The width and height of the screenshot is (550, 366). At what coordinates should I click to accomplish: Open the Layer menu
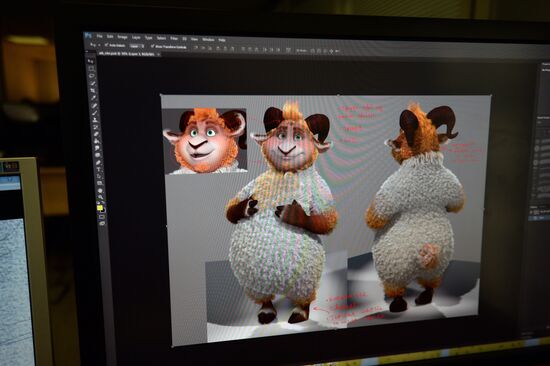[x=136, y=38]
